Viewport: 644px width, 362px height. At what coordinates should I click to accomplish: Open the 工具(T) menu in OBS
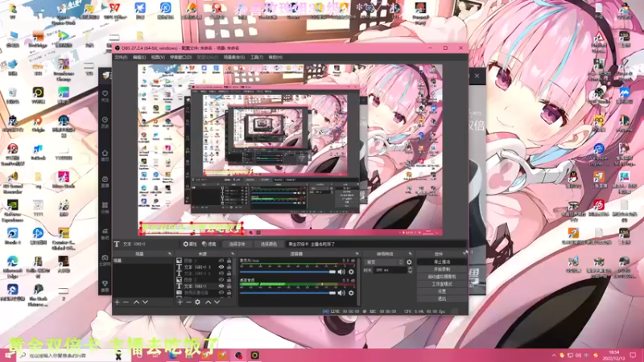(x=257, y=57)
